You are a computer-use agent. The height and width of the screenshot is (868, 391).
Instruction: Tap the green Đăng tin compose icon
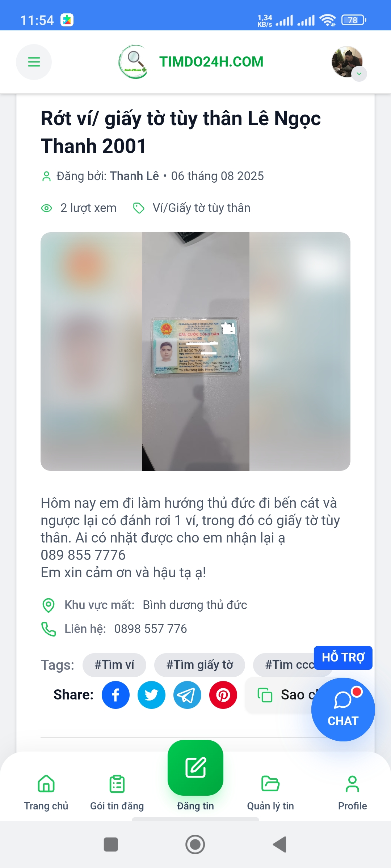pos(195,767)
